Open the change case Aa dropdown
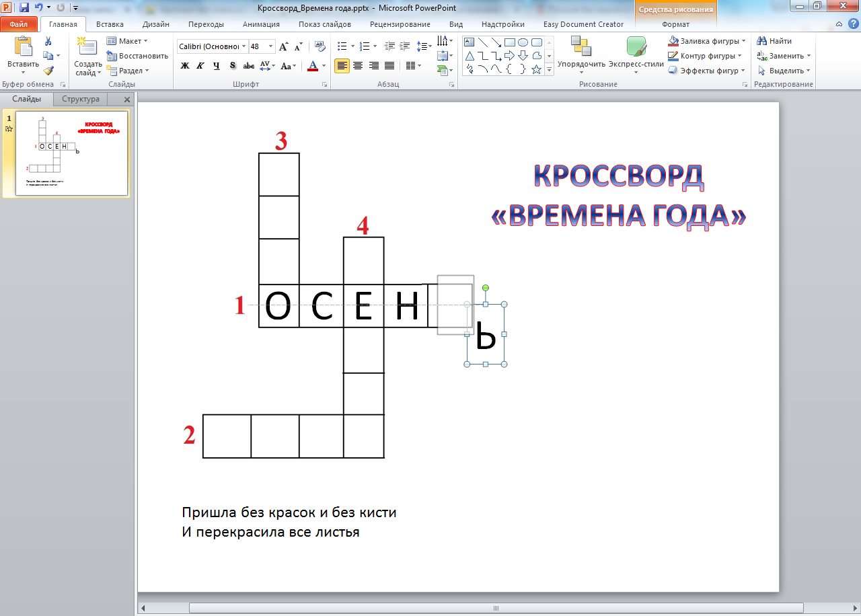Viewport: 861px width, 616px height. point(289,66)
